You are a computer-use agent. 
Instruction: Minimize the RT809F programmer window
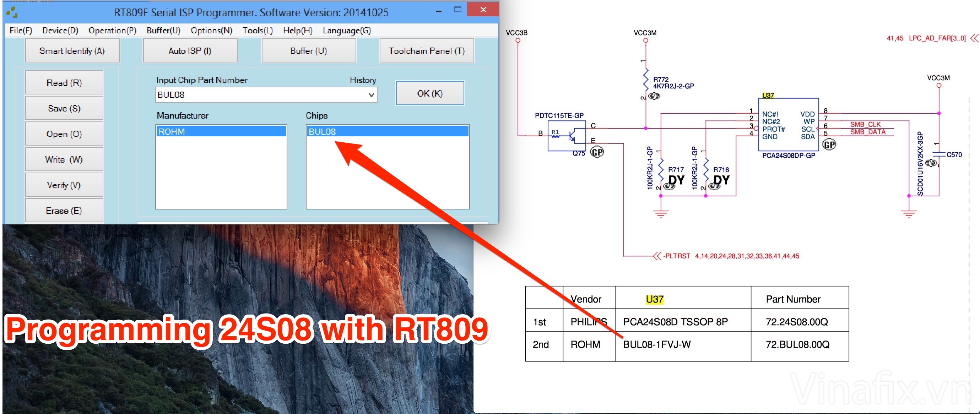coord(439,11)
